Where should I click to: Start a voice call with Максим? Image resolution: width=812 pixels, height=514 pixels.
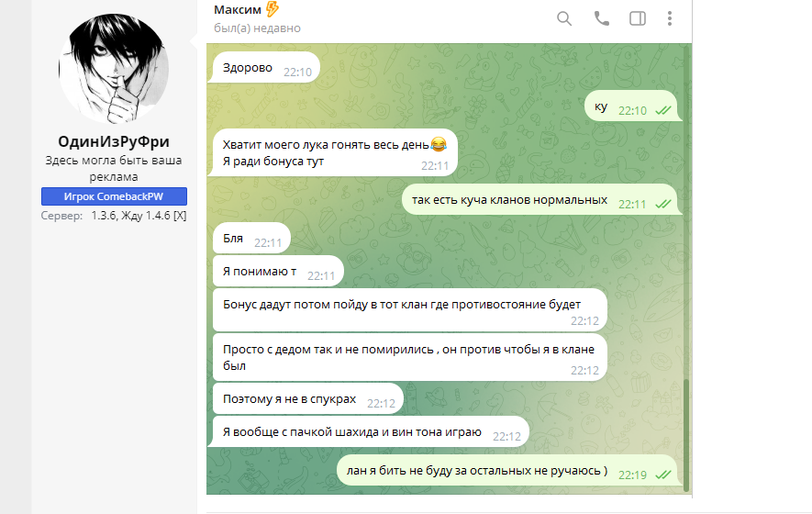pyautogui.click(x=601, y=18)
